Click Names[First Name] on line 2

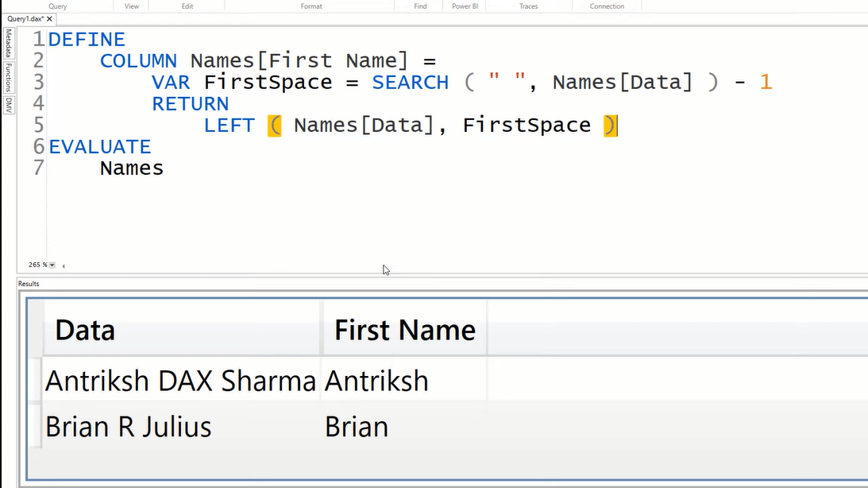pyautogui.click(x=299, y=61)
